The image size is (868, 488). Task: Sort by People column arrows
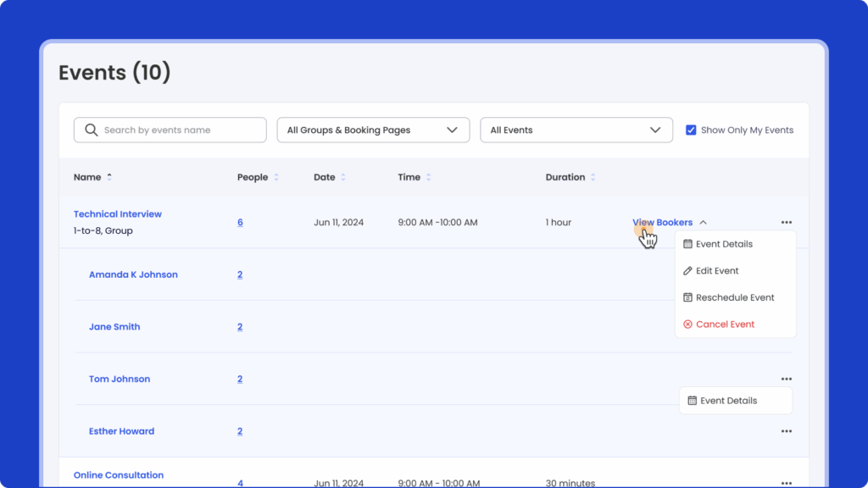point(276,177)
